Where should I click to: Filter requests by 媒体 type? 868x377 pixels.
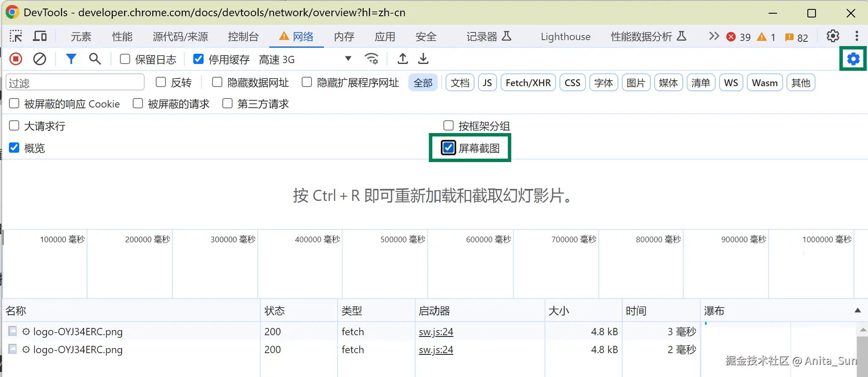[x=668, y=83]
